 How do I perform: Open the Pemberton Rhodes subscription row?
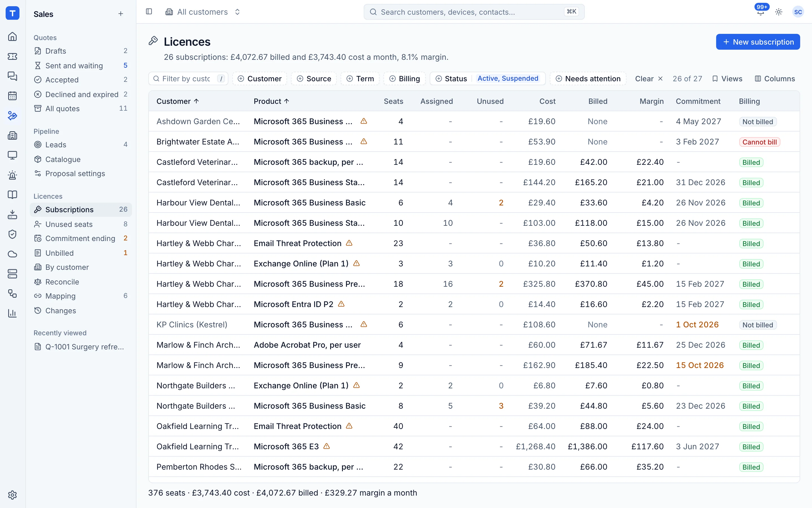click(x=474, y=467)
